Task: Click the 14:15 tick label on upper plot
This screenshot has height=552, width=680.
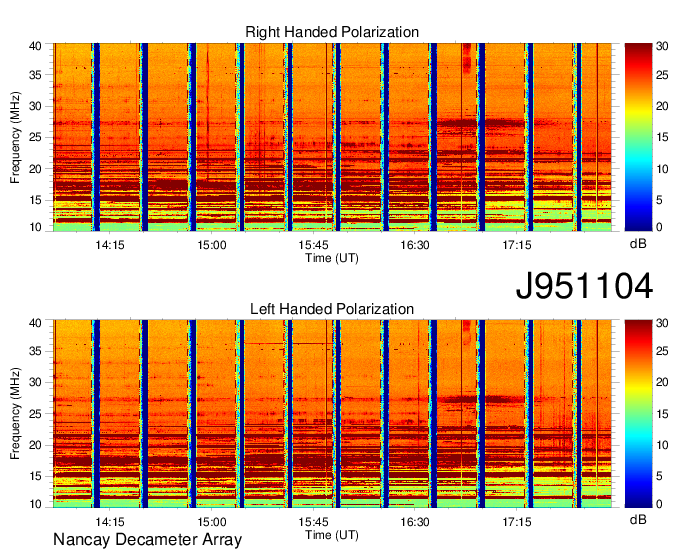Action: tap(110, 245)
